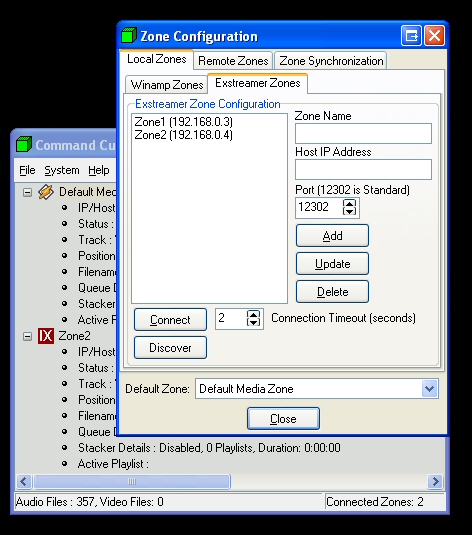Click the red IX icon next to Zone2
This screenshot has height=535, width=472.
46,336
